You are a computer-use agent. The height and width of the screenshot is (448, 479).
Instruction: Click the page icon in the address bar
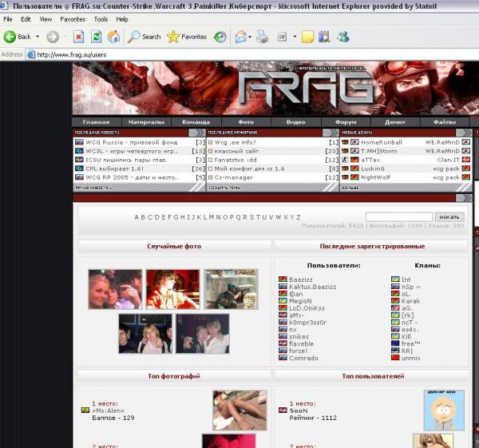pyautogui.click(x=31, y=54)
